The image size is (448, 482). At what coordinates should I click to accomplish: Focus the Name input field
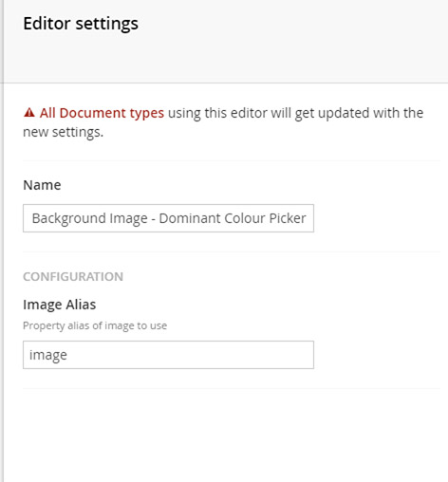[168, 218]
